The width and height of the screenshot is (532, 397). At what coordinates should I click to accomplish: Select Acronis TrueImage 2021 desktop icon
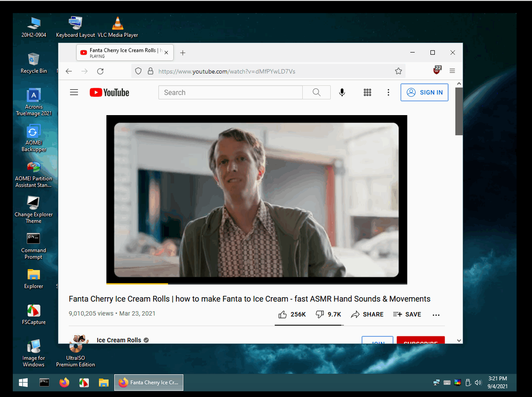point(34,102)
